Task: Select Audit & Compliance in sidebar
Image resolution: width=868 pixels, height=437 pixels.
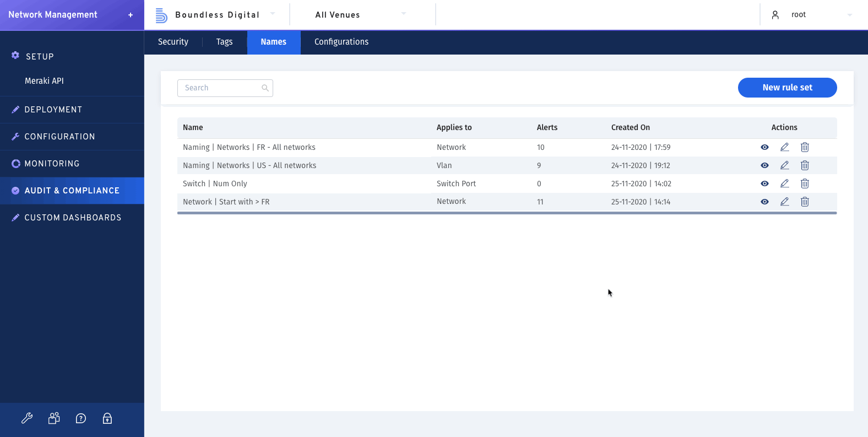Action: coord(72,191)
